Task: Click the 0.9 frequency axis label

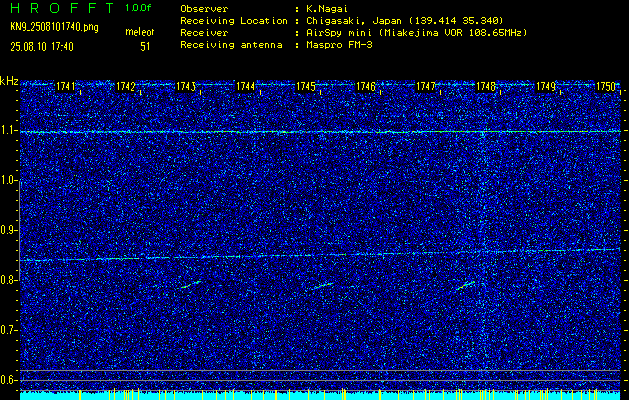Action: tap(7, 230)
